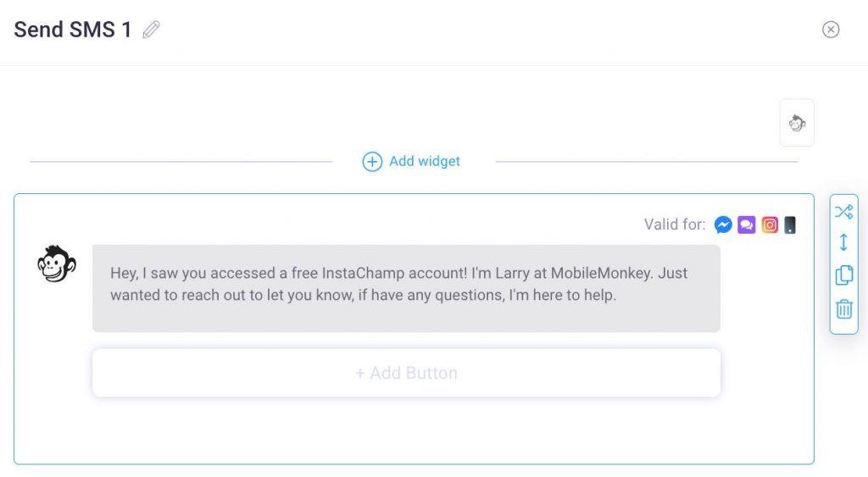Screen dimensions: 868x477
Task: Click the monkey bot button above the divider
Action: click(797, 124)
